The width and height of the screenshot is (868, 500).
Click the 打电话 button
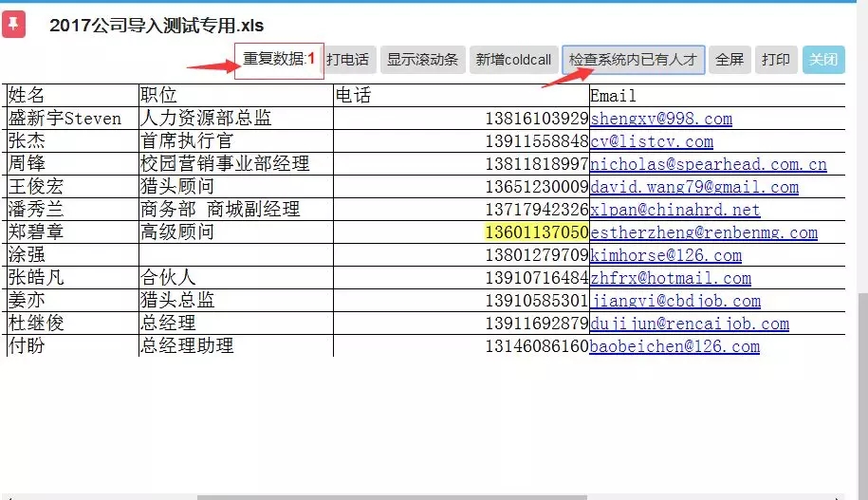(347, 59)
